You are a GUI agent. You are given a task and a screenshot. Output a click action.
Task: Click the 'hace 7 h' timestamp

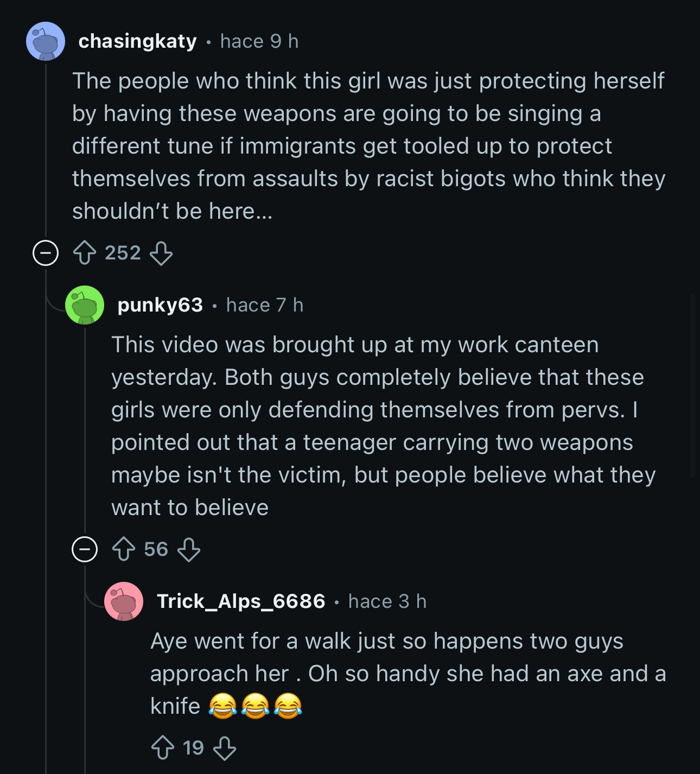265,305
